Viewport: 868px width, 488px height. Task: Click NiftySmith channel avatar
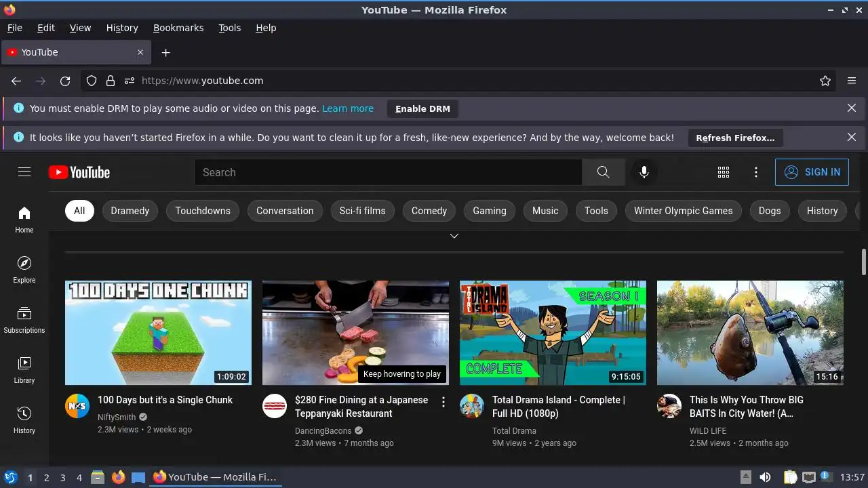pos(77,406)
